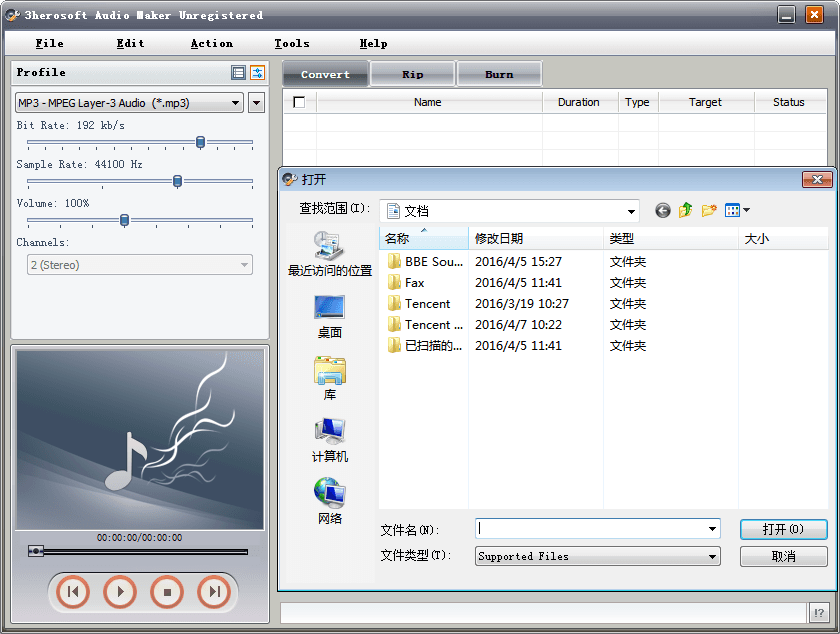The image size is (840, 634).
Task: Select Libraries (库) shortcut in sidebar
Action: point(329,379)
